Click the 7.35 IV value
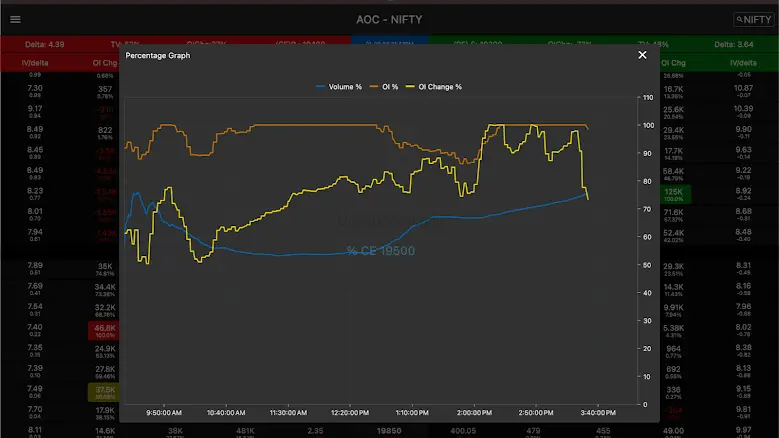 [x=35, y=348]
